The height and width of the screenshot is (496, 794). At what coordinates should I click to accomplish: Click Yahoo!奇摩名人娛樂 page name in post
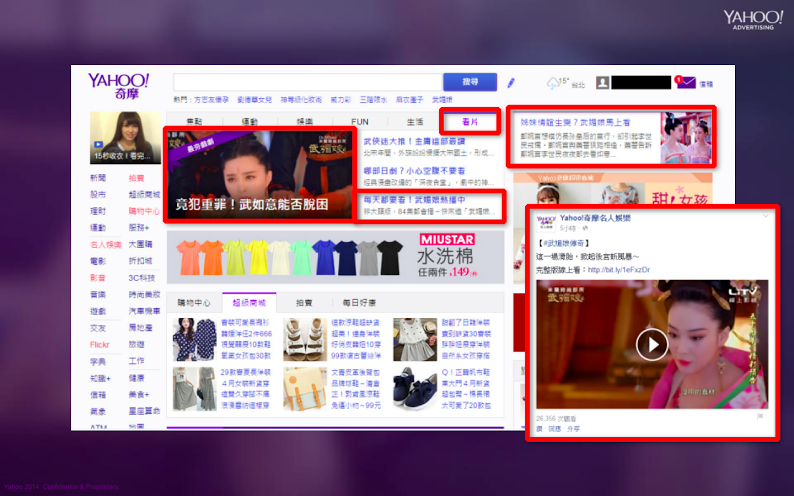(x=595, y=218)
